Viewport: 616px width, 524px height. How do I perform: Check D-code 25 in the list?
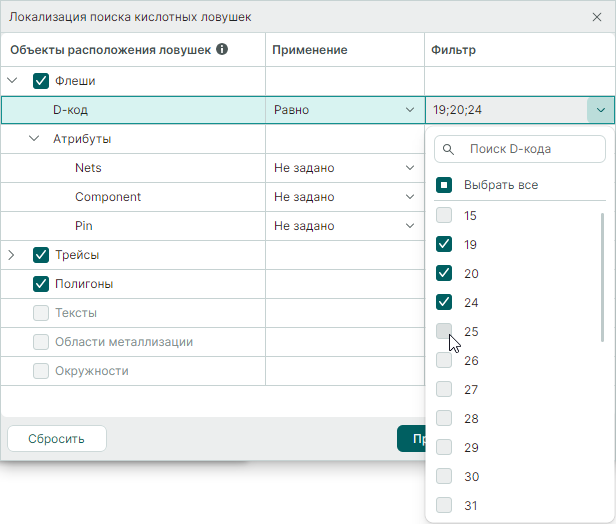click(444, 331)
